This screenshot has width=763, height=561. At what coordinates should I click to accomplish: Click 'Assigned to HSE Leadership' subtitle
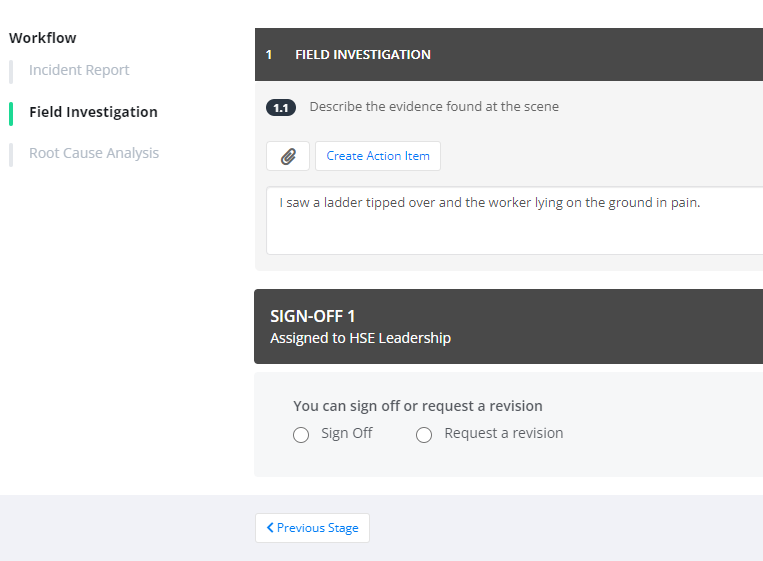point(361,338)
